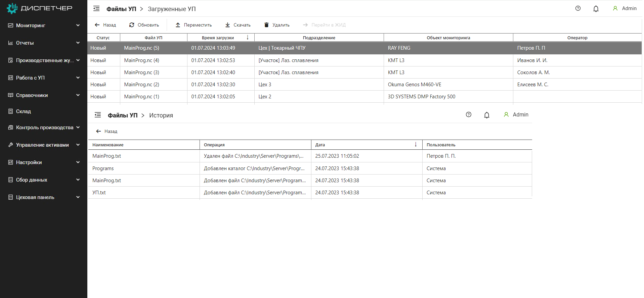
Task: Expand the Мониторинг sidebar section
Action: 78,26
